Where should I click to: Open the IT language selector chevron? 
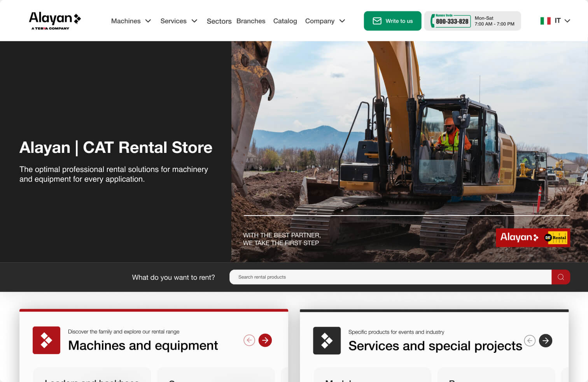[x=567, y=21]
